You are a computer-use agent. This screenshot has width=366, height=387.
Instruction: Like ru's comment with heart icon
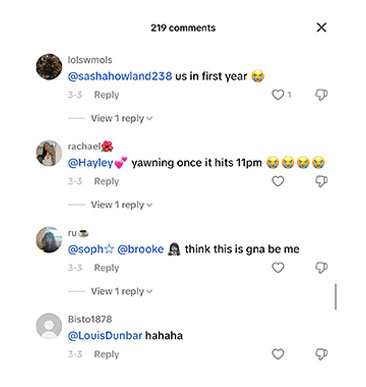pyautogui.click(x=278, y=268)
